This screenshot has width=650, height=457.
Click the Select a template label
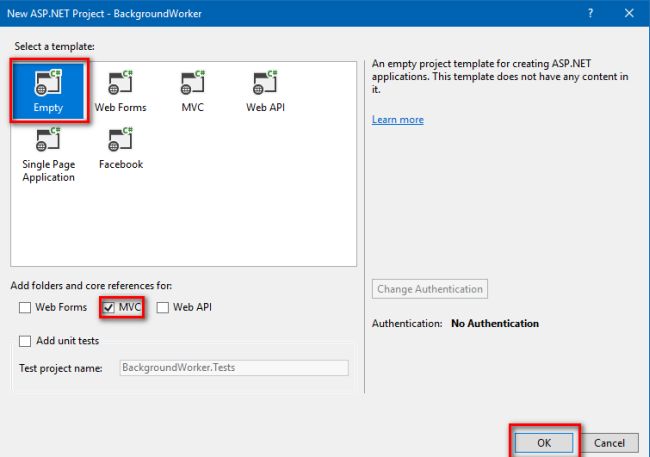point(54,46)
